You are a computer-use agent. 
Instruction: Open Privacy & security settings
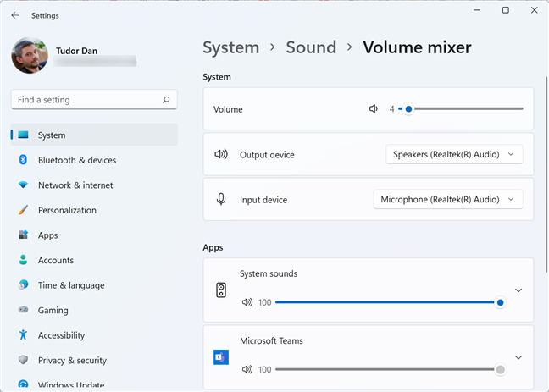[x=94, y=360]
